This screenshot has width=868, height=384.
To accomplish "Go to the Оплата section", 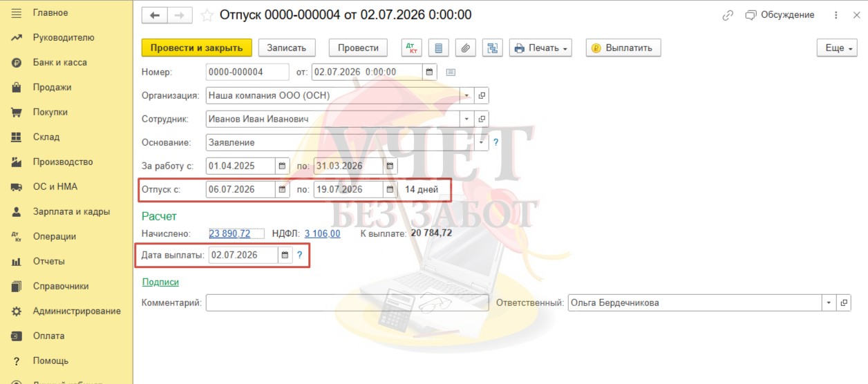I will (49, 336).
